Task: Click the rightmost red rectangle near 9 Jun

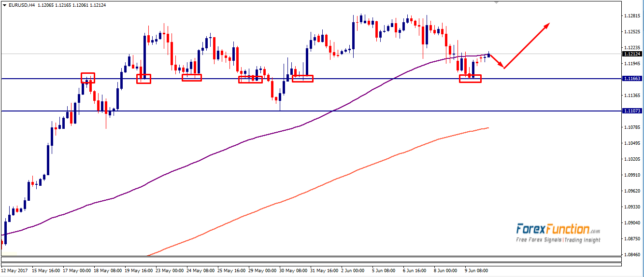Action: click(470, 79)
